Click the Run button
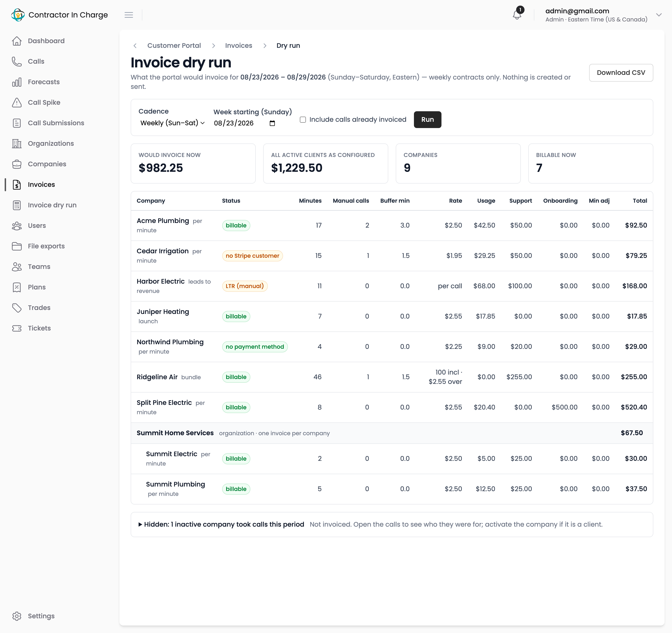The image size is (672, 633). click(427, 120)
